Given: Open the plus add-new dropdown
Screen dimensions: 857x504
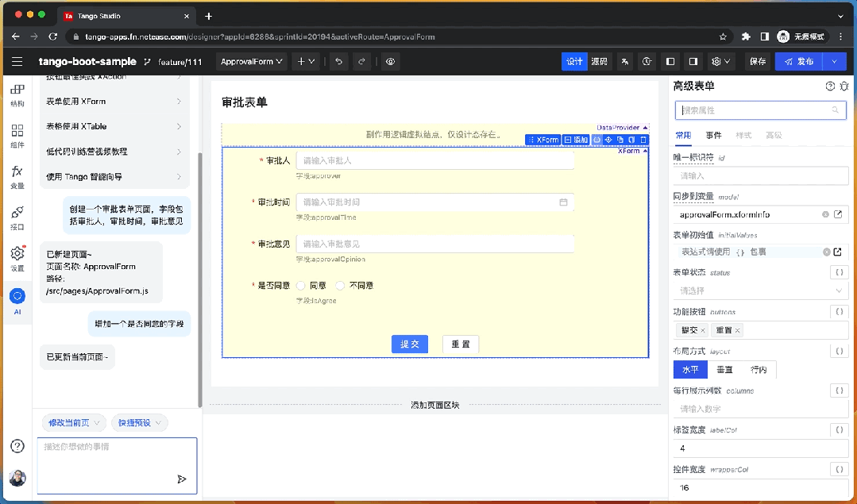Looking at the screenshot, I should point(306,62).
